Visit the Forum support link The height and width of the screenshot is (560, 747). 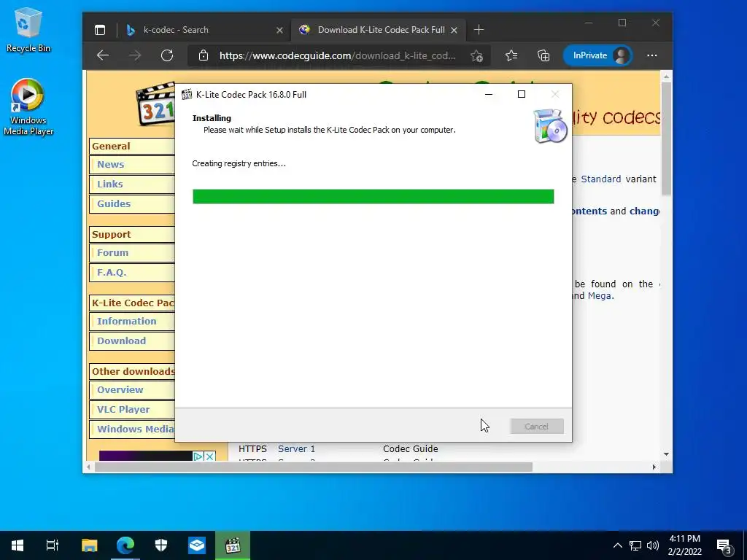pyautogui.click(x=113, y=252)
